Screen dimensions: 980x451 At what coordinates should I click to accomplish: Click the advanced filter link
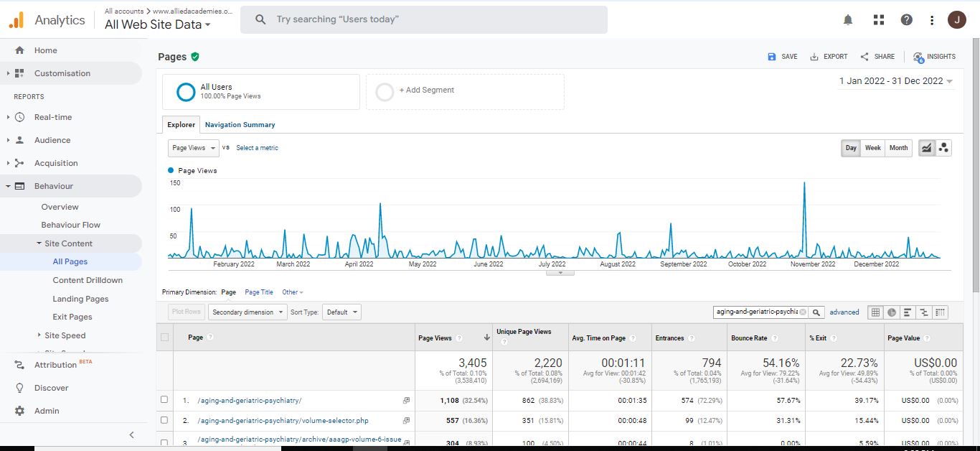click(x=844, y=312)
